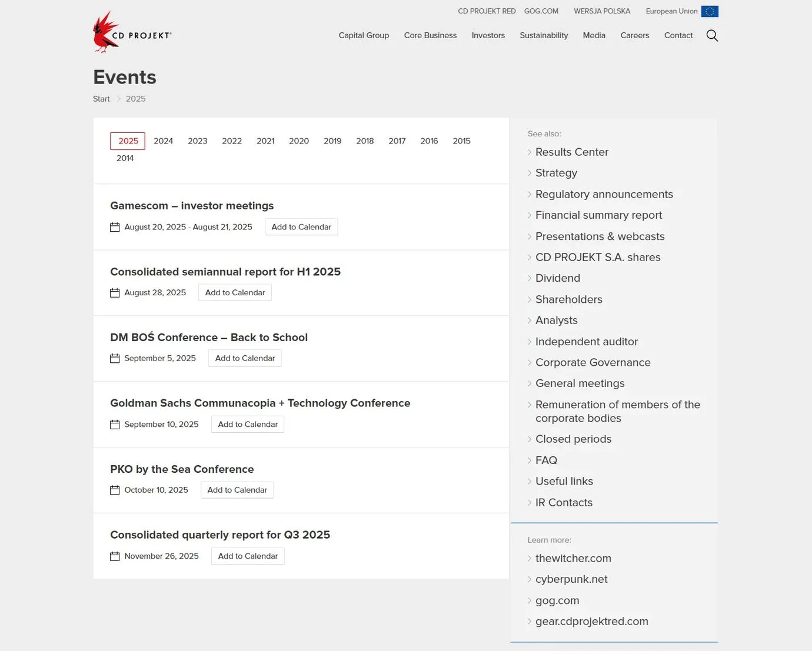Open the General meetings link
Viewport: 812px width, 651px height.
(580, 383)
